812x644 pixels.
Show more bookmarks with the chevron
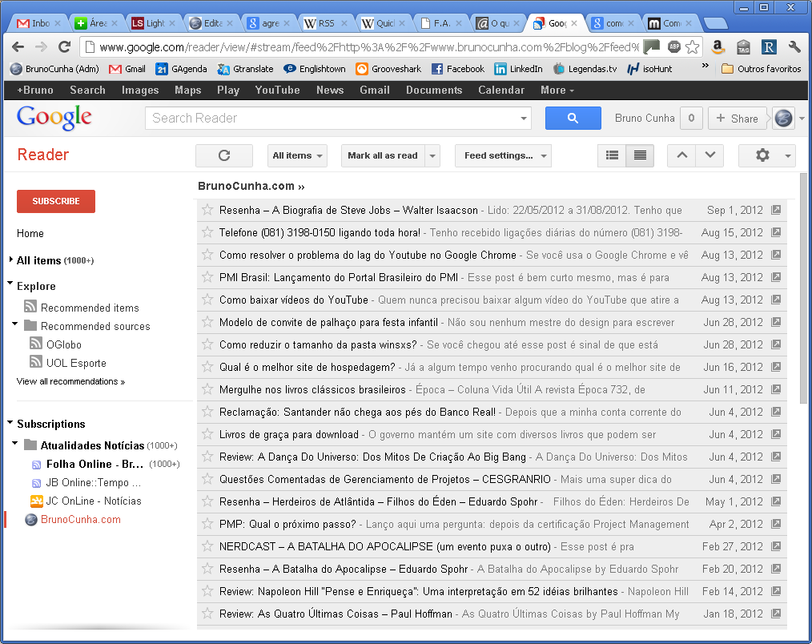pos(705,66)
